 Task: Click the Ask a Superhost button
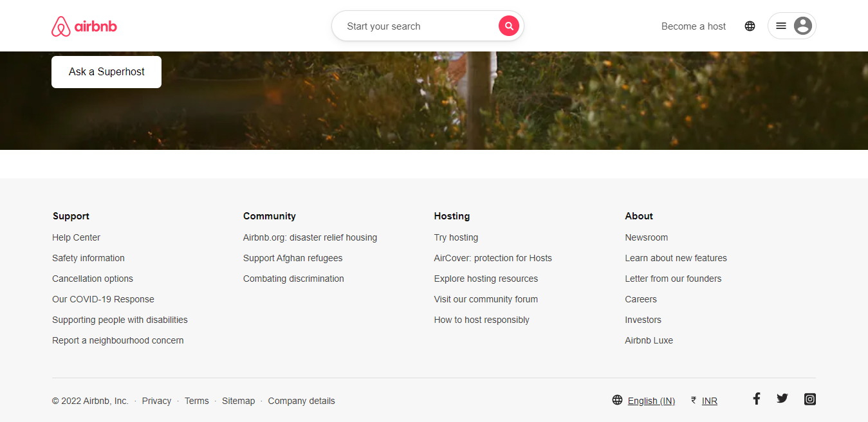coord(106,71)
